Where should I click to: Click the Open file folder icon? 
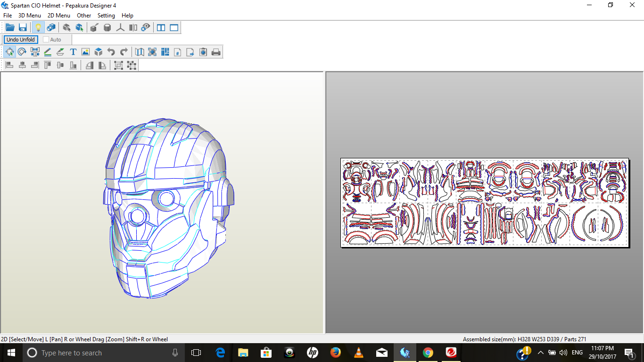click(10, 27)
